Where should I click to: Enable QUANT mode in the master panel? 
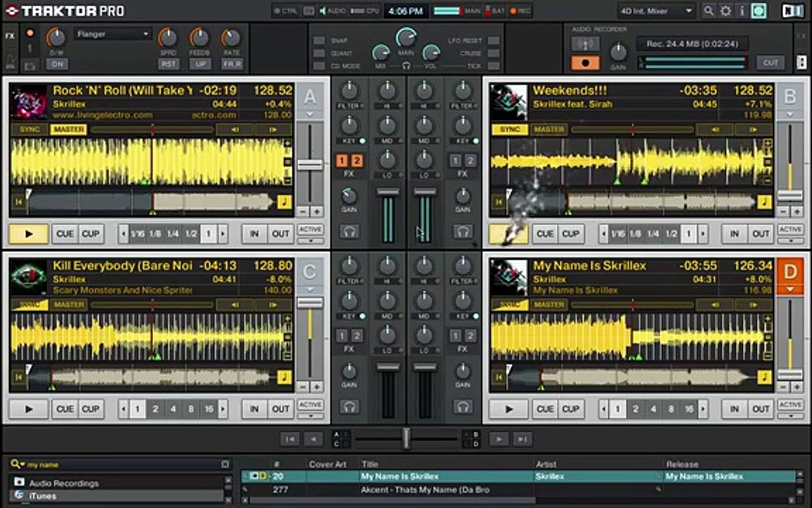(319, 53)
